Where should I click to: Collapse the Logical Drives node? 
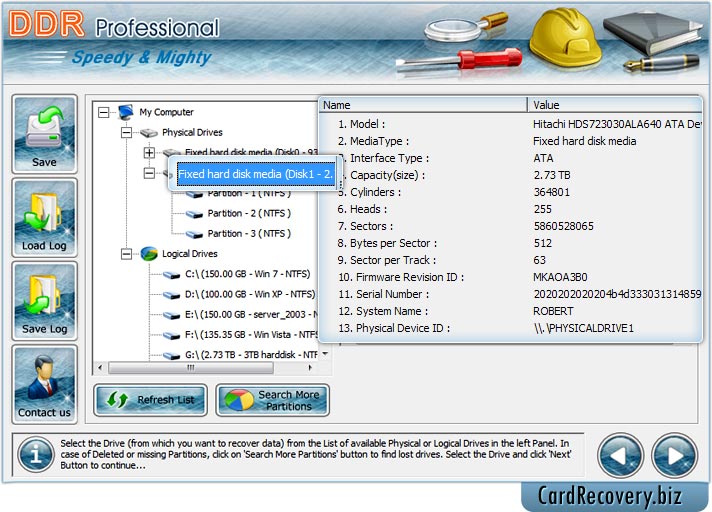click(x=126, y=254)
